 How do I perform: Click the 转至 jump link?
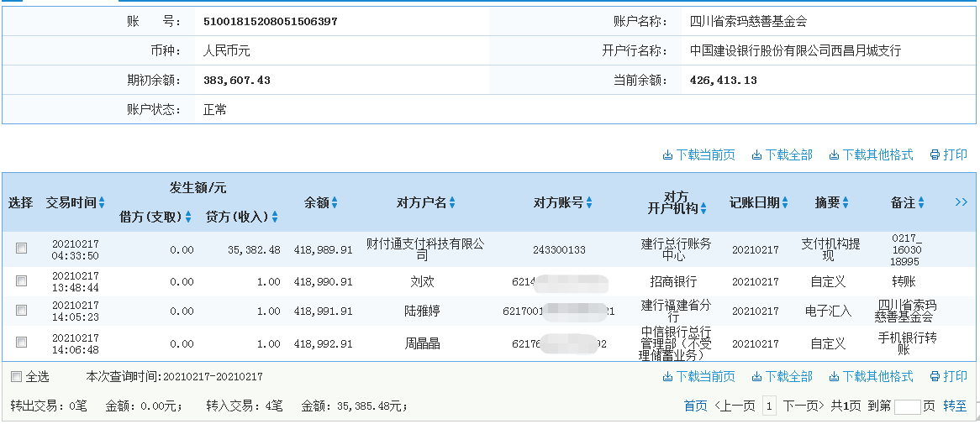pos(955,406)
